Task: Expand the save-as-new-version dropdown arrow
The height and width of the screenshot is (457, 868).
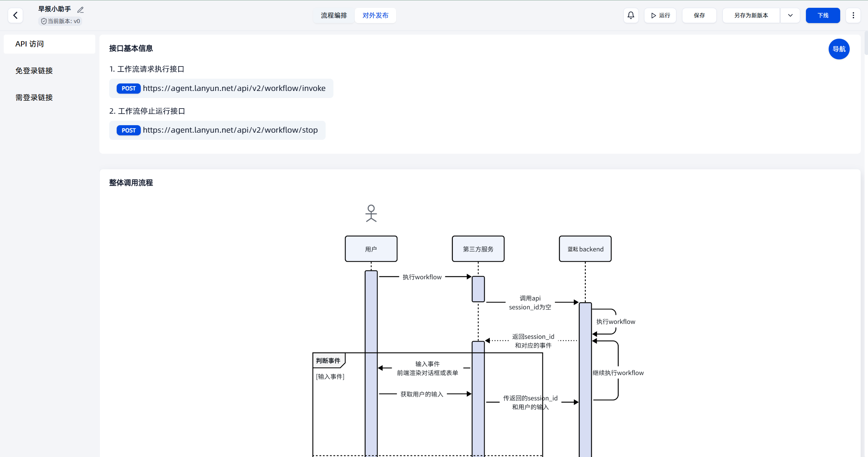Action: click(x=790, y=15)
